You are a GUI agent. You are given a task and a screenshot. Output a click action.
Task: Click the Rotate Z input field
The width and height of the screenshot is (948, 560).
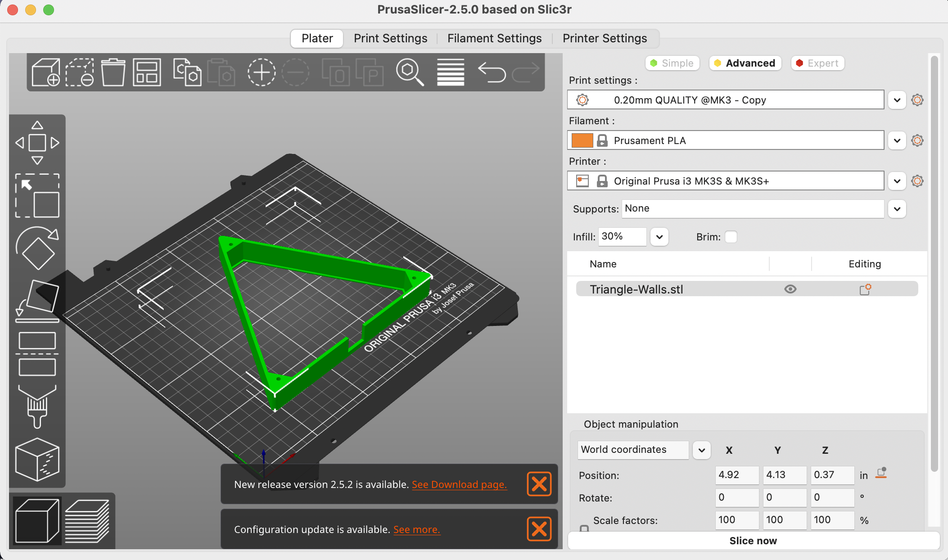click(832, 497)
